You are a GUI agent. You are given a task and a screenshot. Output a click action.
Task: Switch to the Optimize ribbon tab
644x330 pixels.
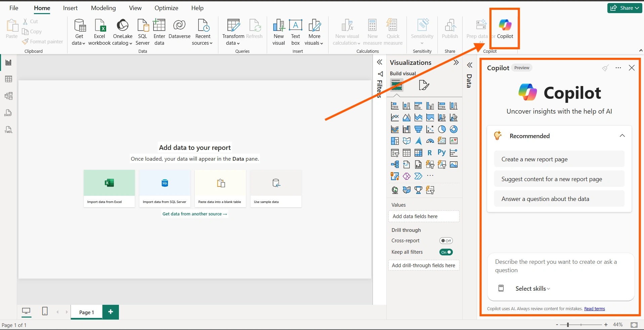(x=166, y=8)
